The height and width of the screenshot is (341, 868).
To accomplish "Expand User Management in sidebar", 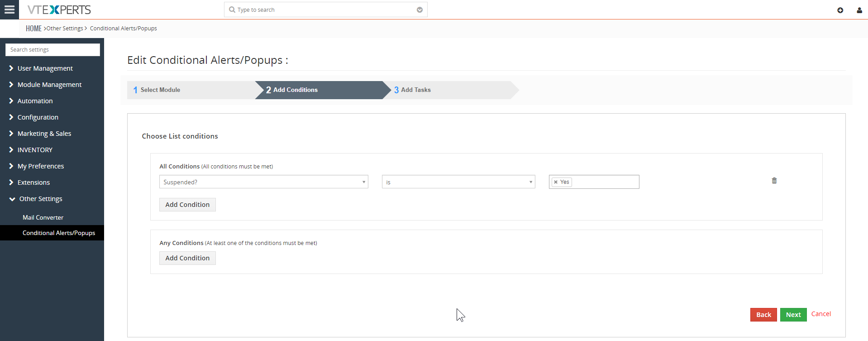I will coord(45,68).
